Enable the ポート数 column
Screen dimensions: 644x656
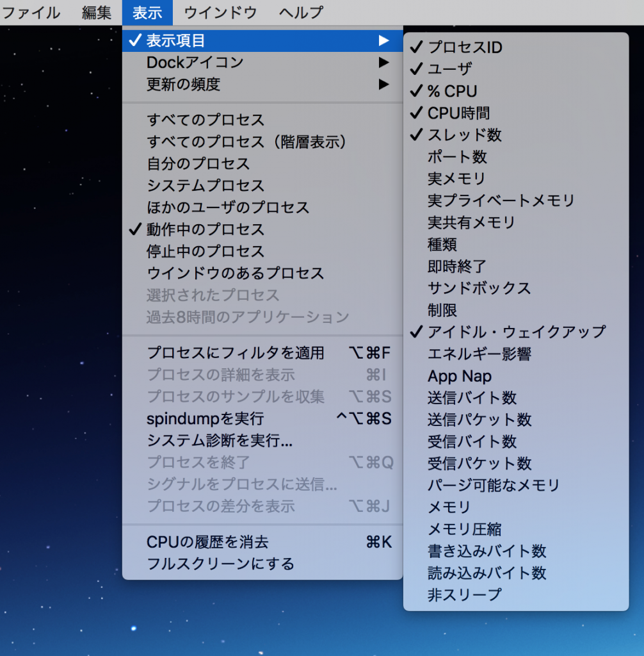(516, 157)
